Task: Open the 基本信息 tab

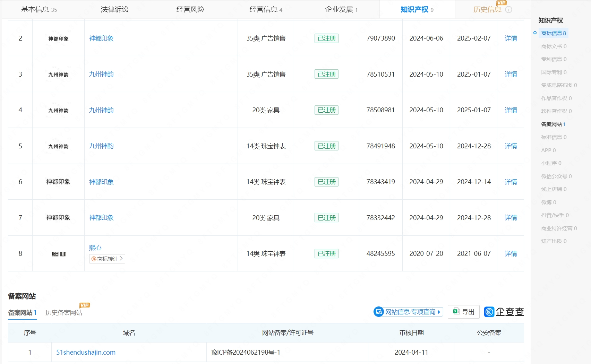Action: (x=39, y=9)
